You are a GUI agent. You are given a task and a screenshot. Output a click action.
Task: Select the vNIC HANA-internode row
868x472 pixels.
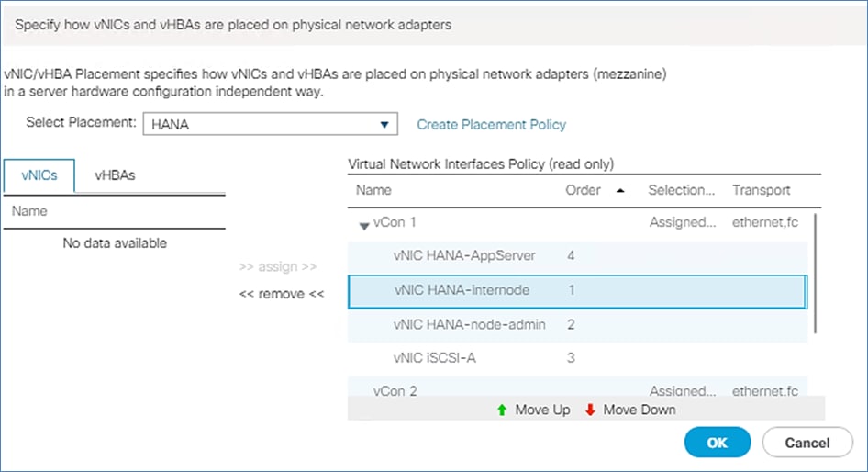(x=577, y=291)
